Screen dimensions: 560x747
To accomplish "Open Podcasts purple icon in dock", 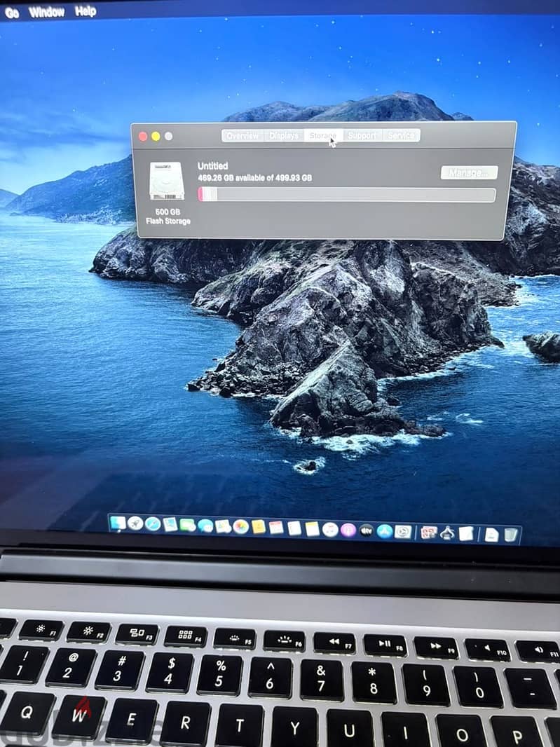I will pyautogui.click(x=348, y=530).
